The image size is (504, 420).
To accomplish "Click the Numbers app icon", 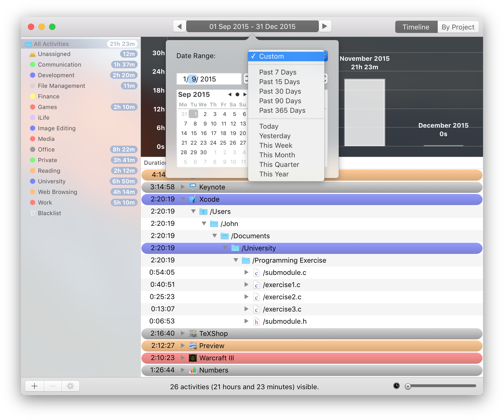I will pos(193,370).
